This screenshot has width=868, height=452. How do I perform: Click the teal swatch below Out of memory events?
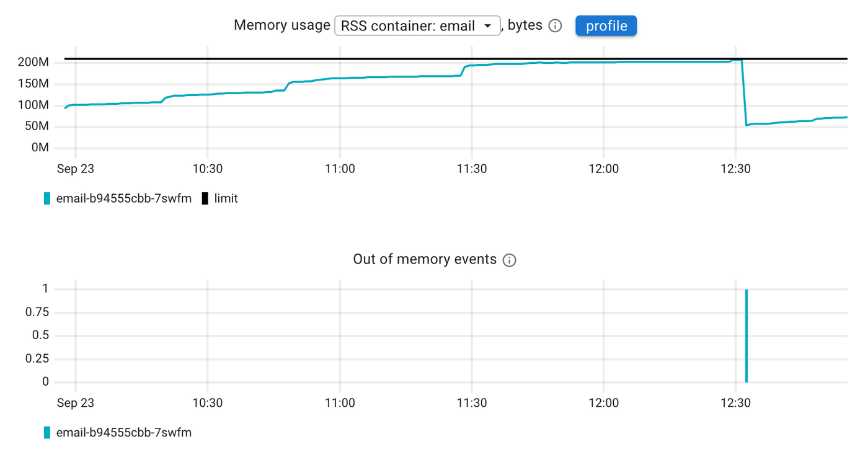(46, 432)
